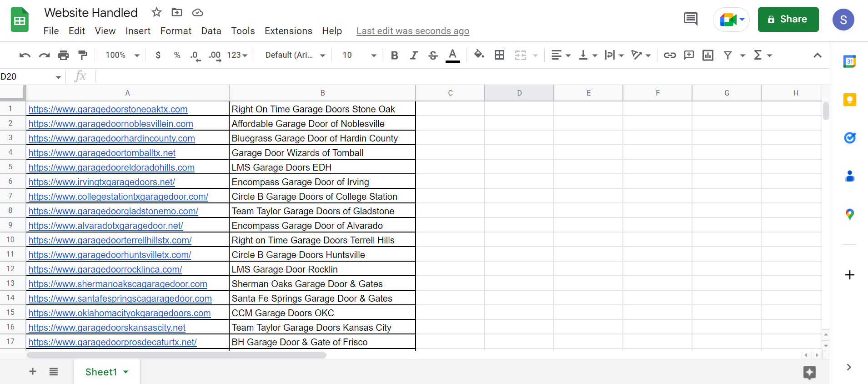
Task: Open Google Calendar side panel
Action: (849, 61)
